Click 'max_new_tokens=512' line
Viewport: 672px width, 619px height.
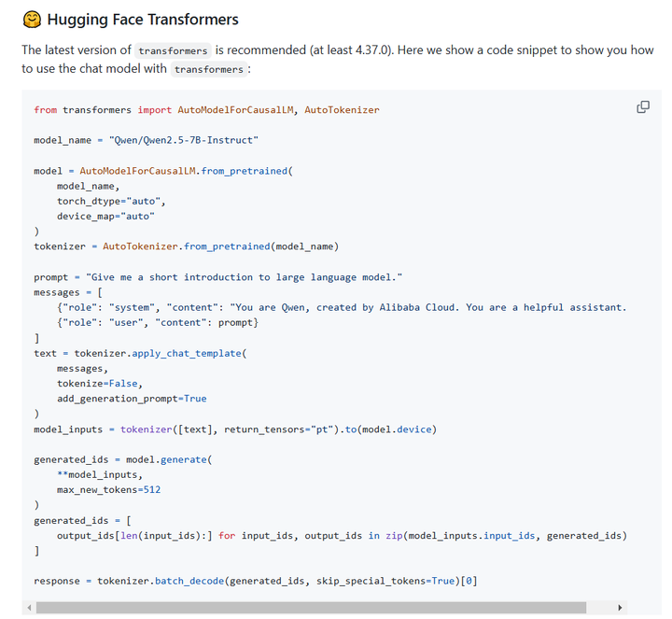[109, 489]
